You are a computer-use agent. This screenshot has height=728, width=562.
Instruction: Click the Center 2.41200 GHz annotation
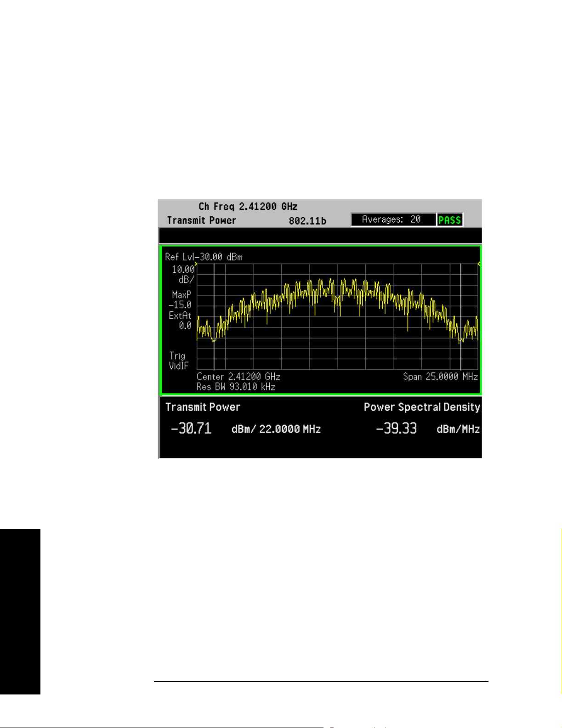click(238, 377)
